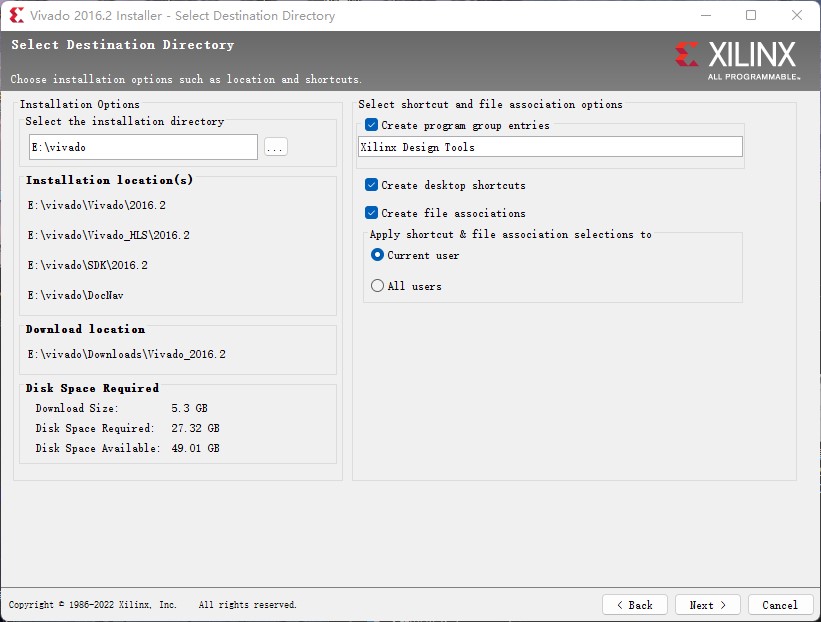Click the Disk Space Available value 49.01 GB
The width and height of the screenshot is (821, 622).
pos(195,448)
